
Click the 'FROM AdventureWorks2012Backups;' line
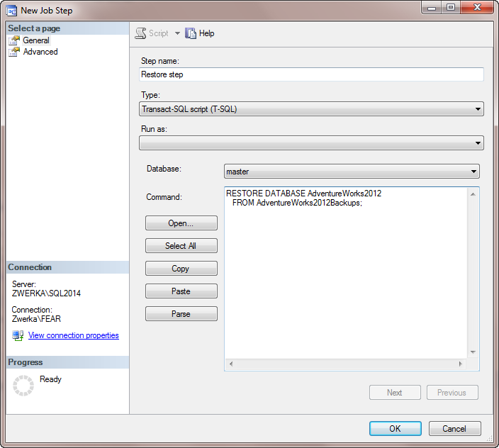(297, 202)
